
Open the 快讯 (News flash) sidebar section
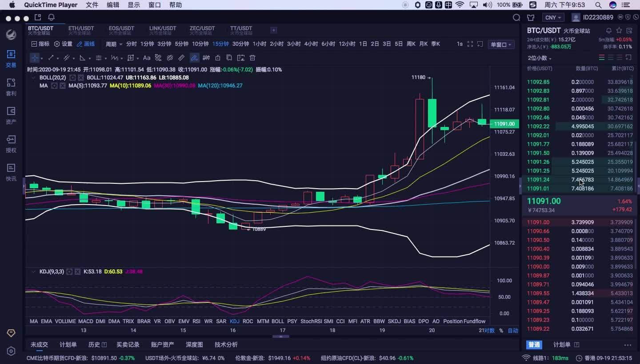11,172
